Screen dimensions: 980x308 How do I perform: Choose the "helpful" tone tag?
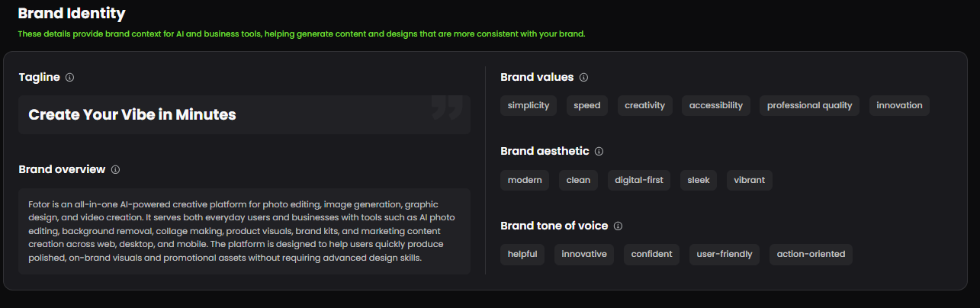[x=522, y=254]
